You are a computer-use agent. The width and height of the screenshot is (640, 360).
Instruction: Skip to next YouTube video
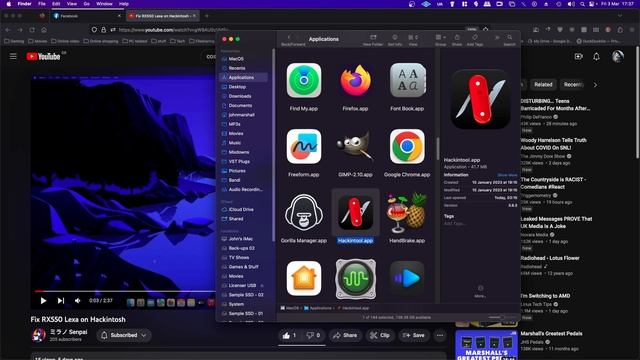click(x=61, y=301)
